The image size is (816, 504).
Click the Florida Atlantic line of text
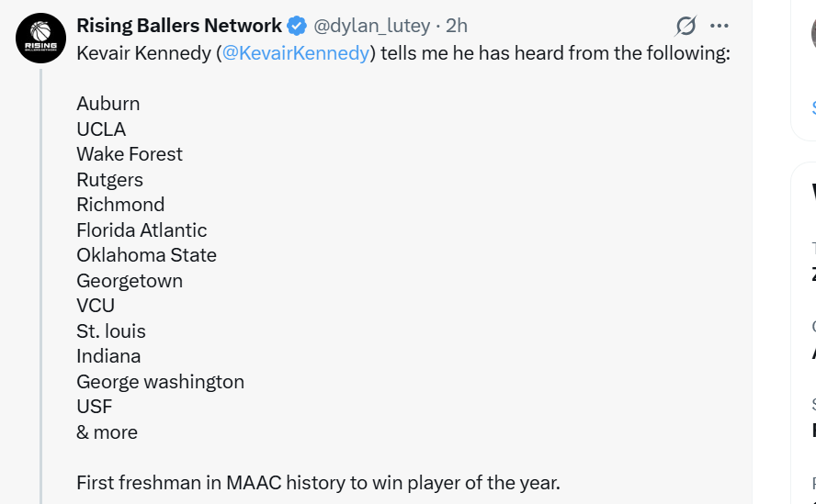click(x=142, y=230)
